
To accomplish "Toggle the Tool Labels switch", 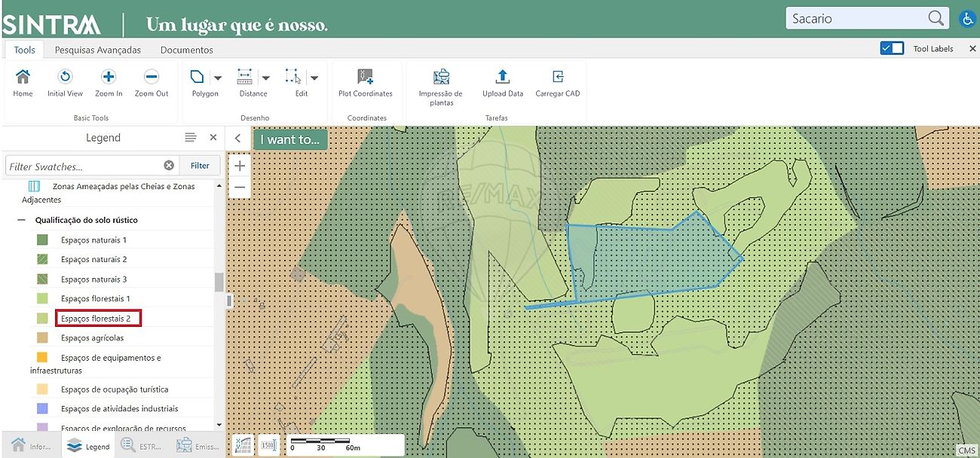I will click(891, 49).
